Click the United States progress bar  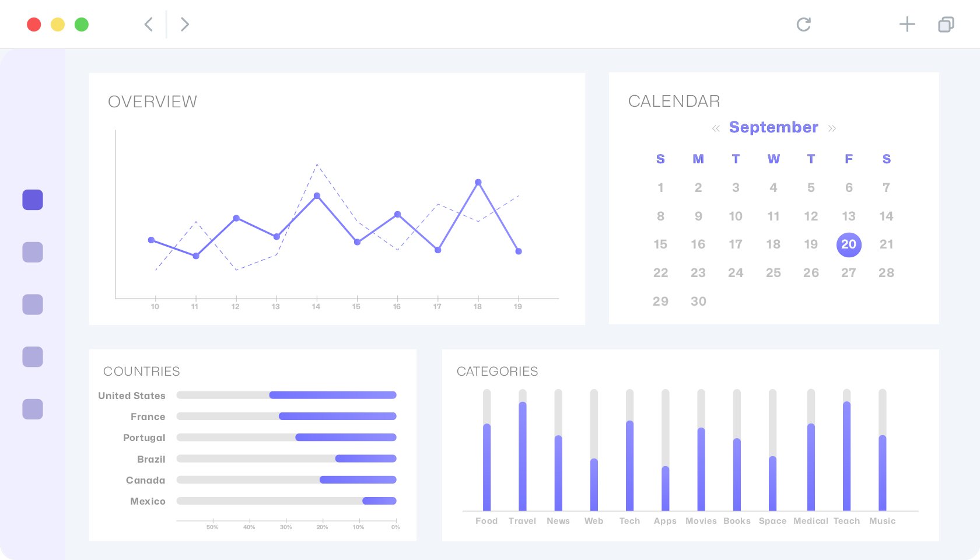pyautogui.click(x=286, y=395)
